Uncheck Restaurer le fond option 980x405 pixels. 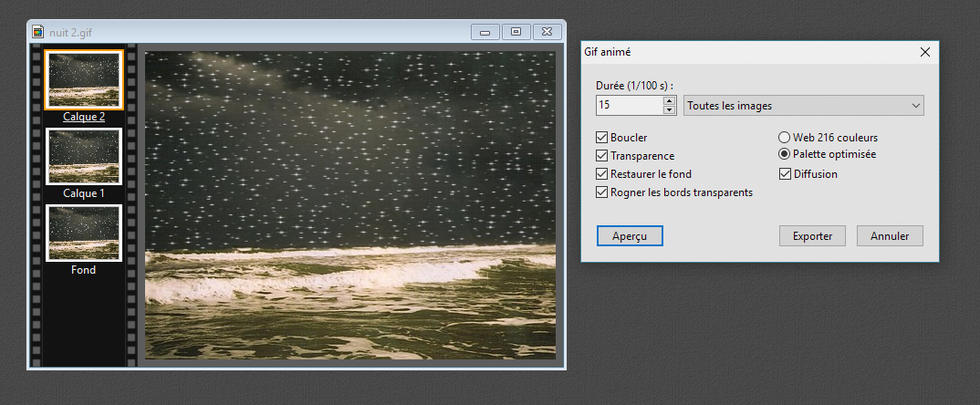pos(601,174)
